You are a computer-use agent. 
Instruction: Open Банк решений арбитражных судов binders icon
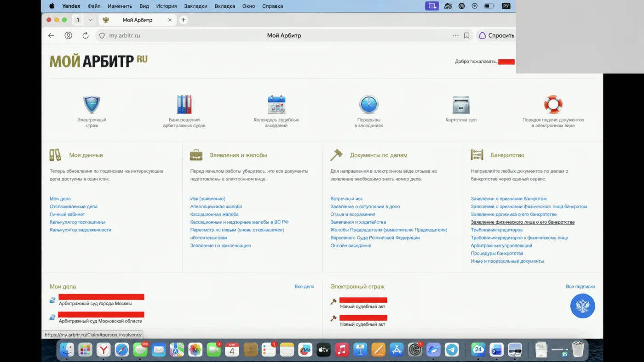click(184, 105)
